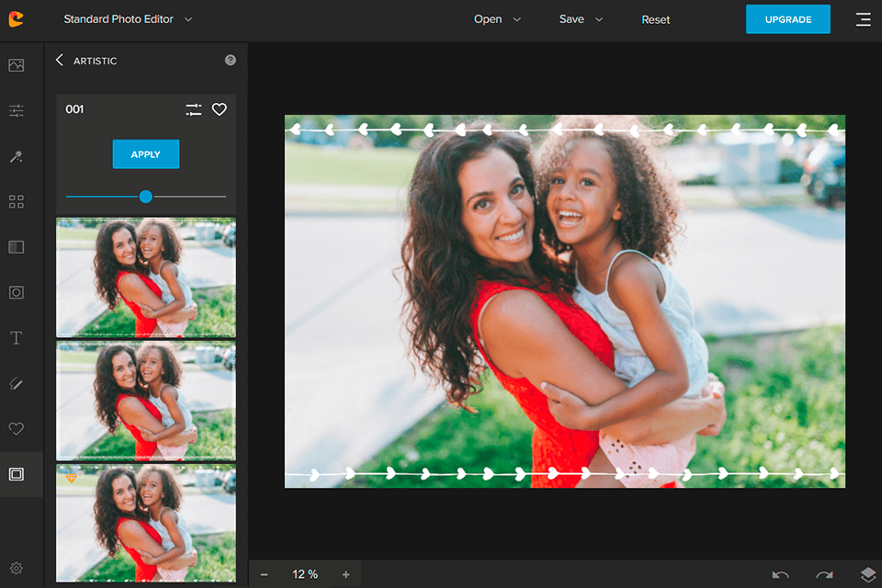Viewport: 882px width, 588px height.
Task: Select the second artistic frame thumbnail
Action: [x=146, y=401]
